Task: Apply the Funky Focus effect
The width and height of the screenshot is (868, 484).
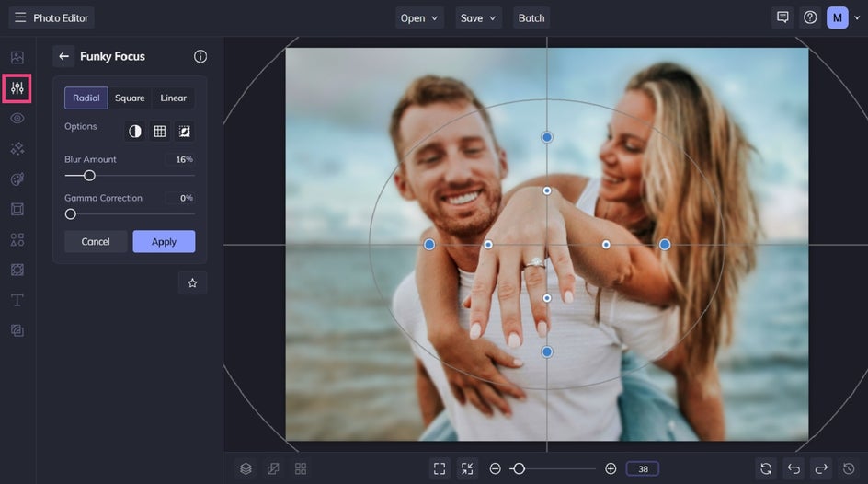Action: [164, 241]
